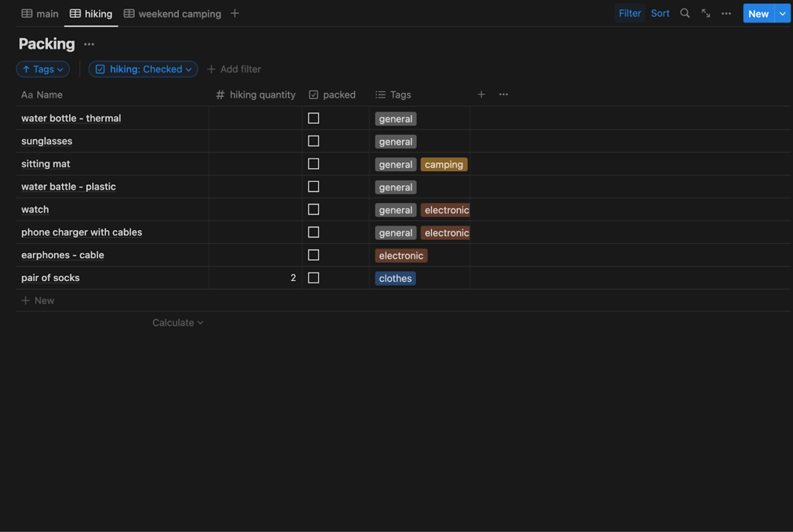The width and height of the screenshot is (793, 532).
Task: Check packed for sunglasses
Action: (x=314, y=141)
